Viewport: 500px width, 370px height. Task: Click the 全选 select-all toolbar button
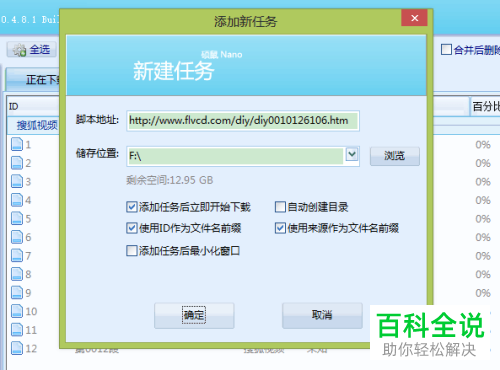(32, 50)
